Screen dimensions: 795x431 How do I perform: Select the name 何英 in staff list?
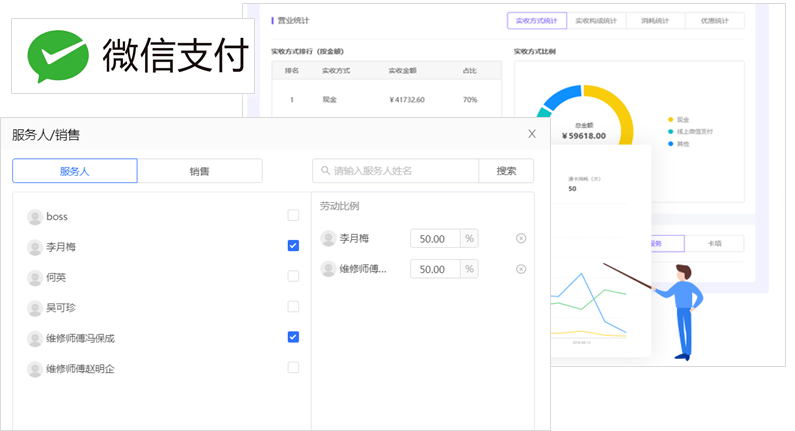pyautogui.click(x=56, y=277)
